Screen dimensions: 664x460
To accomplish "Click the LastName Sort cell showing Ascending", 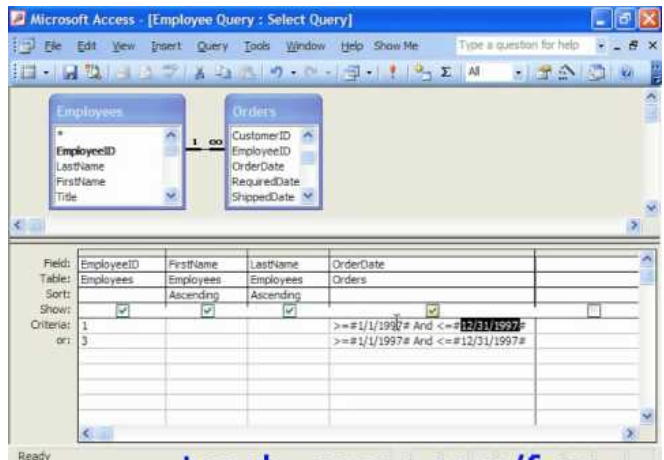I will coord(288,295).
